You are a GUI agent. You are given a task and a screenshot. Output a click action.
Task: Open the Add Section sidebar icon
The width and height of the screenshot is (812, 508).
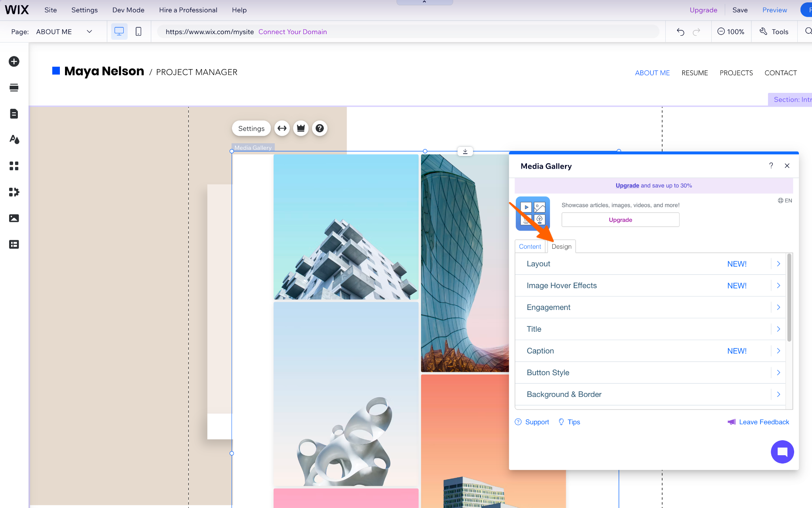point(14,88)
